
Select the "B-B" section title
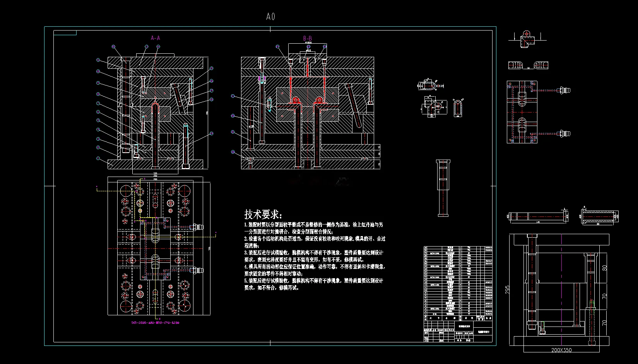click(x=308, y=38)
